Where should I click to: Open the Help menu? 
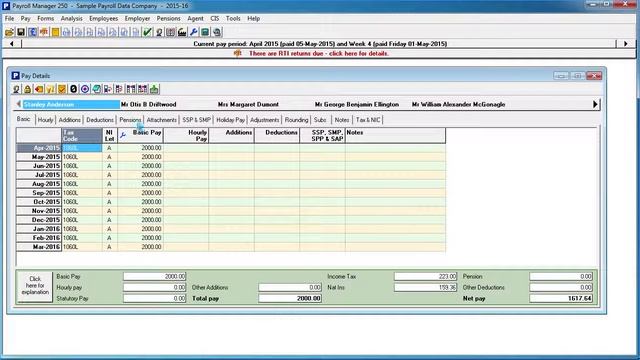tap(253, 18)
